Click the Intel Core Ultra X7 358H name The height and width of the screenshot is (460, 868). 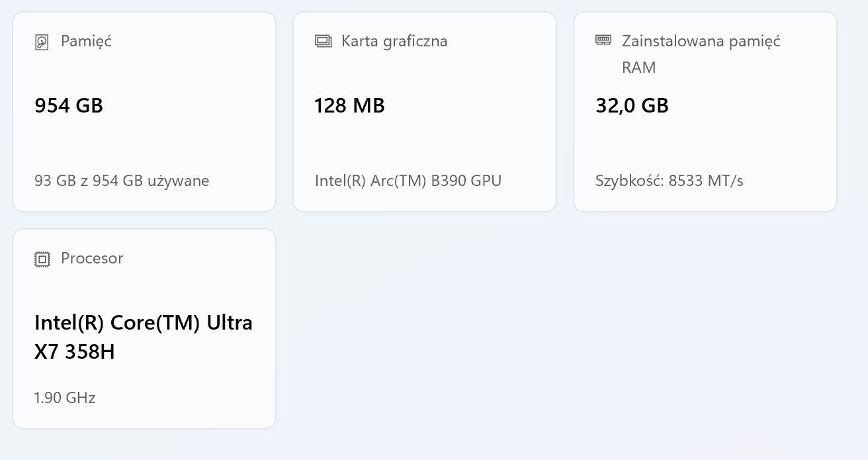(x=144, y=337)
